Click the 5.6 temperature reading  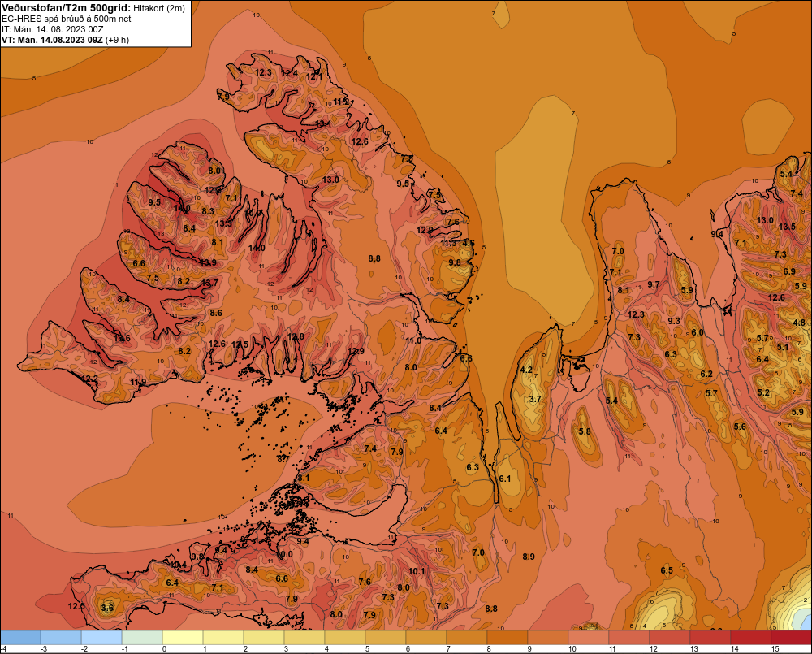740,427
